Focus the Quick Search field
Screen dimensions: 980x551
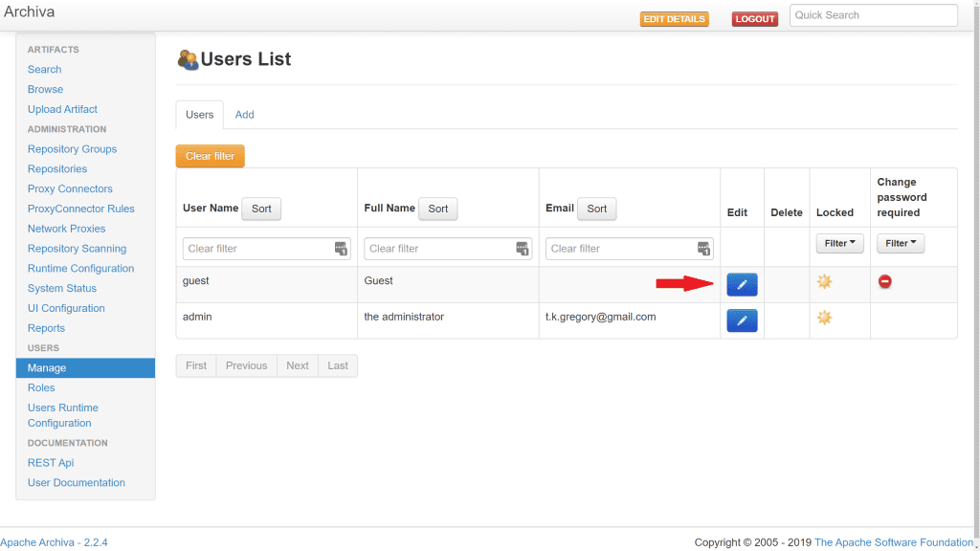pos(873,15)
